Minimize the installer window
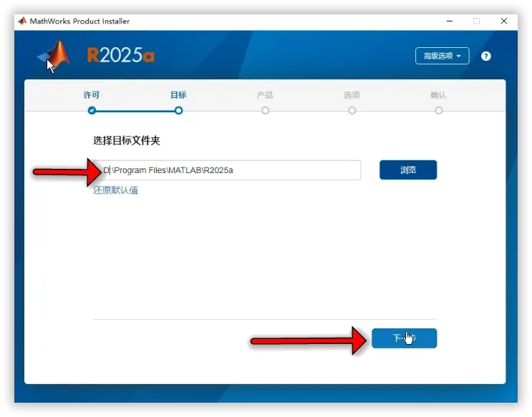This screenshot has height=417, width=532. pos(450,21)
